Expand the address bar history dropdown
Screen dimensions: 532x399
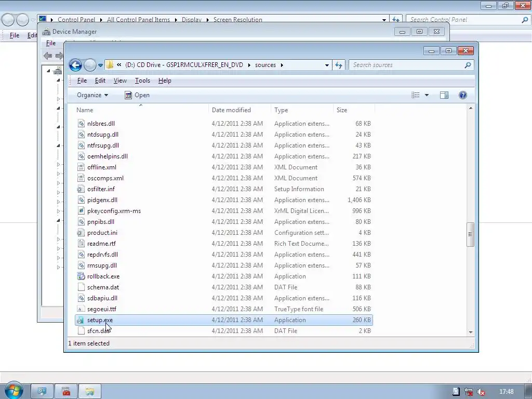click(x=327, y=65)
